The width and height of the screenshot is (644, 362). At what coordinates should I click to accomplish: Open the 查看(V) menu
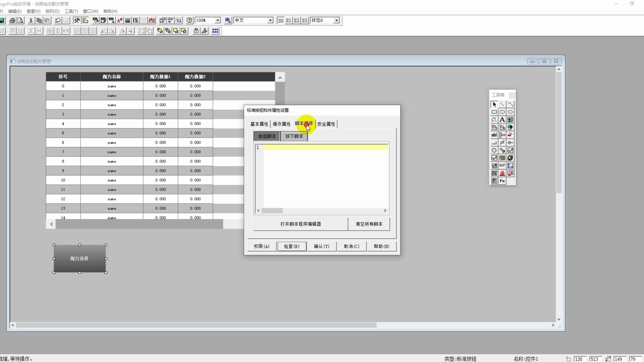point(33,11)
